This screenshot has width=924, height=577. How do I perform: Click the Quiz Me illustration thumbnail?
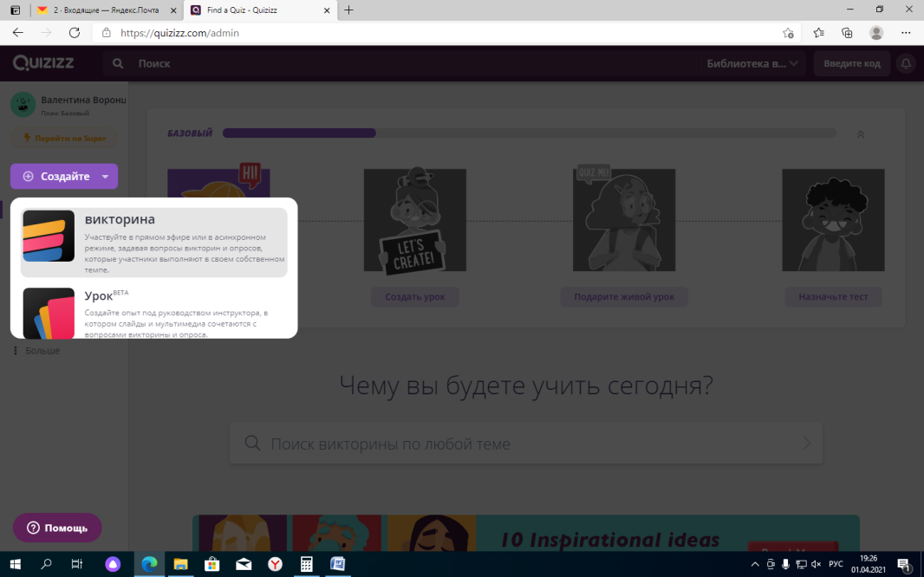[x=624, y=219]
